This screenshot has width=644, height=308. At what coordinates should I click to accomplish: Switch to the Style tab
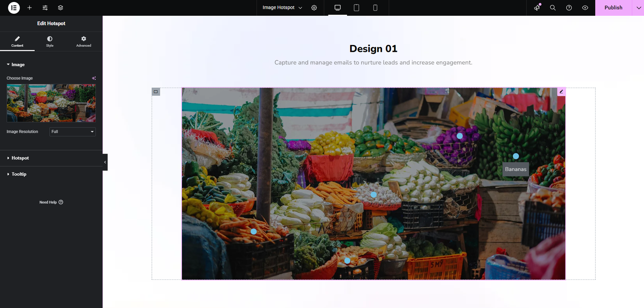pos(50,41)
